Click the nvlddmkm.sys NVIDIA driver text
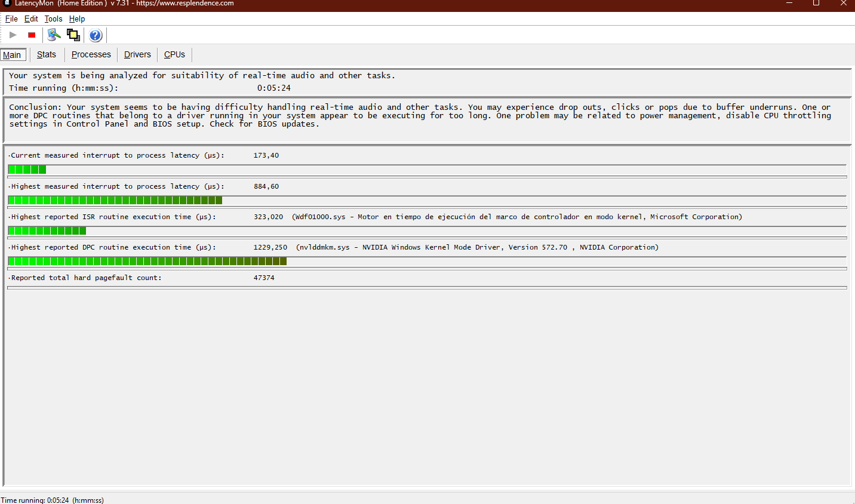 click(x=477, y=247)
